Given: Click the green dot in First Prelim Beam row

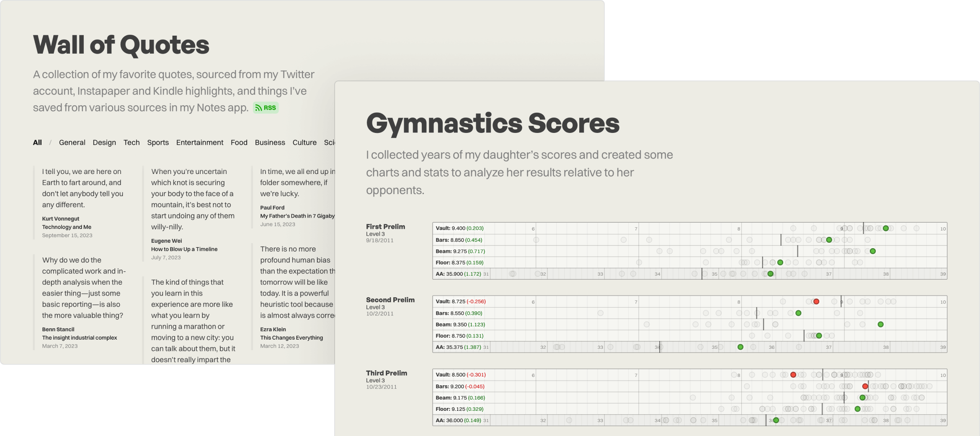Looking at the screenshot, I should (872, 251).
